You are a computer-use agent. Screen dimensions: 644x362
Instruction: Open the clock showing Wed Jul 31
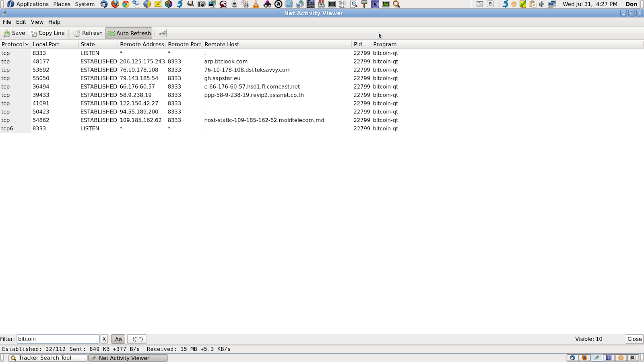tap(590, 4)
